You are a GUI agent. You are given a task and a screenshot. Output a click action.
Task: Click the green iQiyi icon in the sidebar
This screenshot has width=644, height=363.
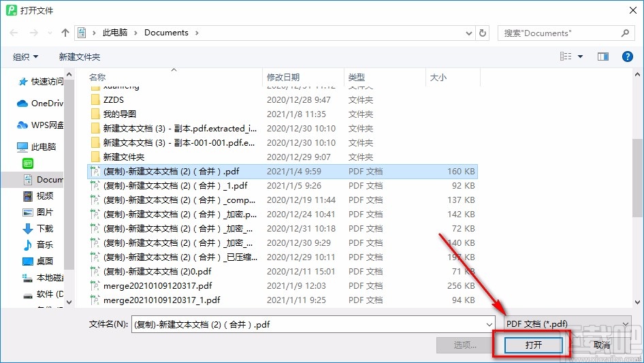tap(27, 163)
